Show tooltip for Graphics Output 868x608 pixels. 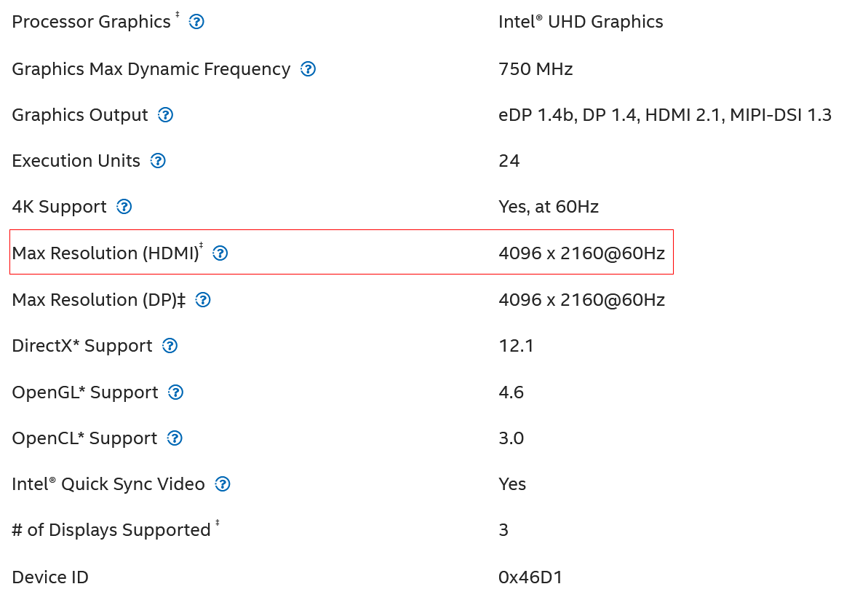[x=166, y=115]
